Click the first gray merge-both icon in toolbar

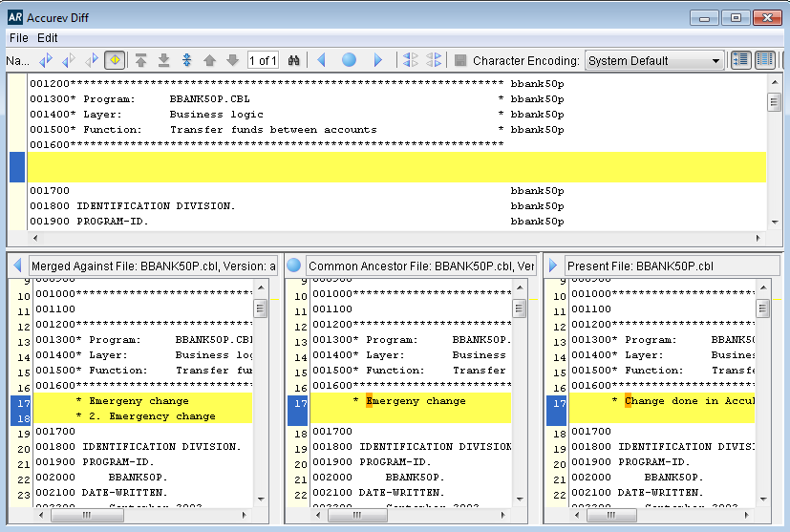pyautogui.click(x=410, y=60)
